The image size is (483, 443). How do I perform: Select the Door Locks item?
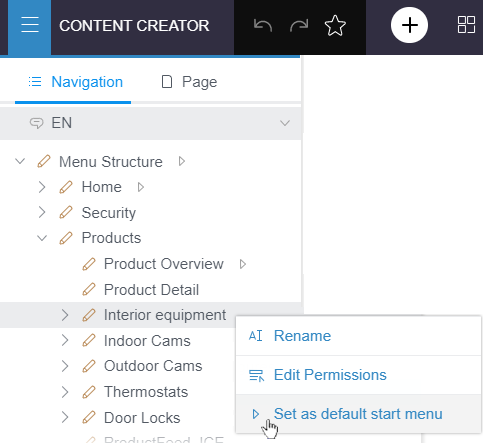[x=142, y=418]
